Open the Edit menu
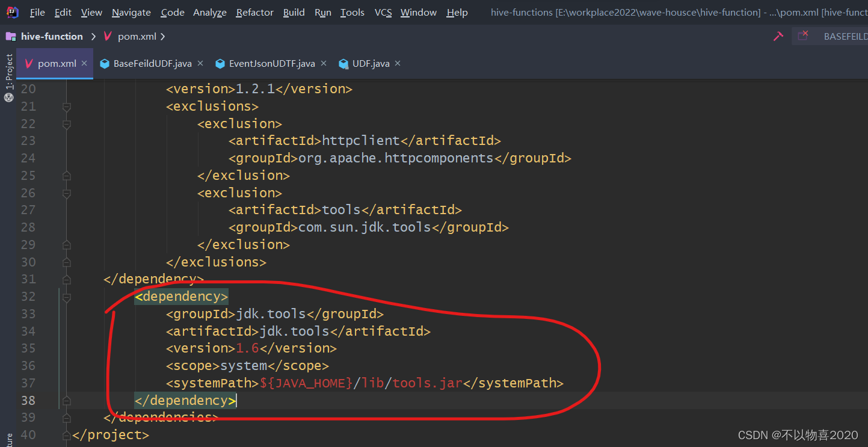This screenshot has width=868, height=447. (x=63, y=12)
